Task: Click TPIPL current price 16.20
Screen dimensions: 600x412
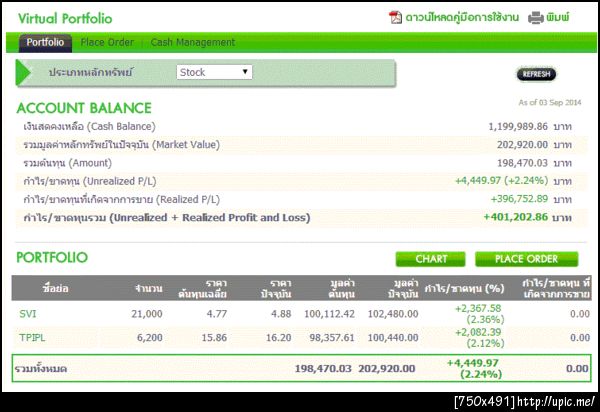Action: 279,338
